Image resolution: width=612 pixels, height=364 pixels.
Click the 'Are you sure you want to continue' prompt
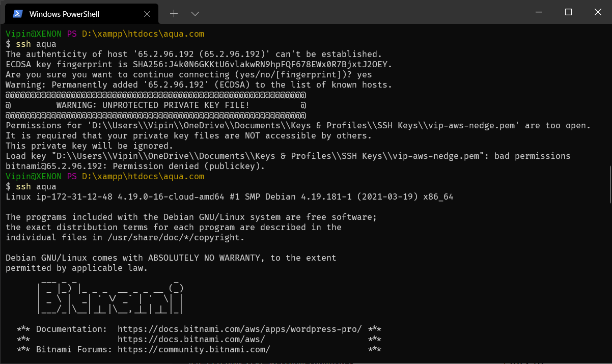189,75
